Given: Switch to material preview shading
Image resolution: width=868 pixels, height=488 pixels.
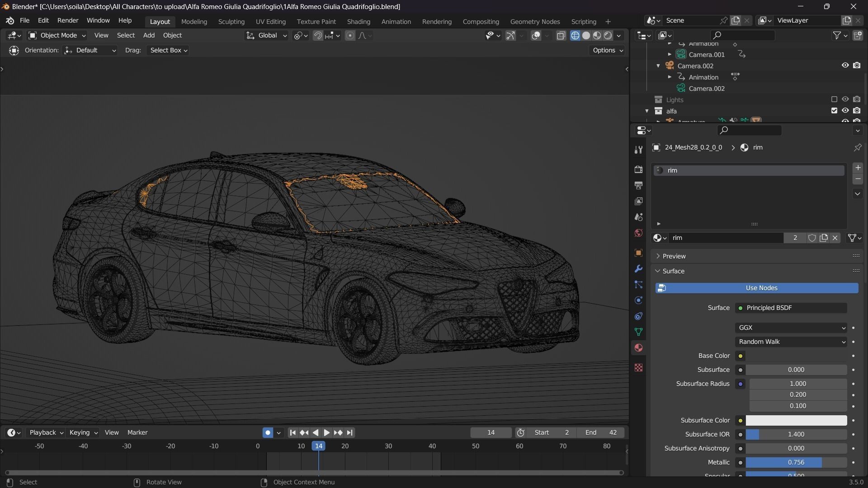Looking at the screenshot, I should (x=597, y=35).
